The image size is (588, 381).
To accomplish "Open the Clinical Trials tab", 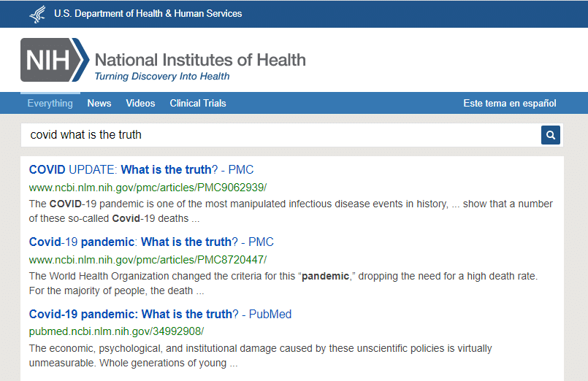I will point(198,103).
